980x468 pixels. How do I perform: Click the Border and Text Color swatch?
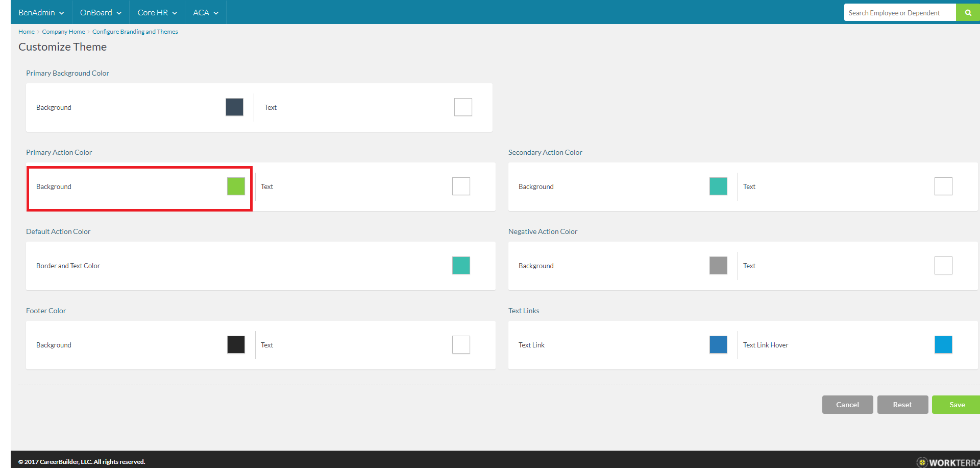[x=461, y=266]
